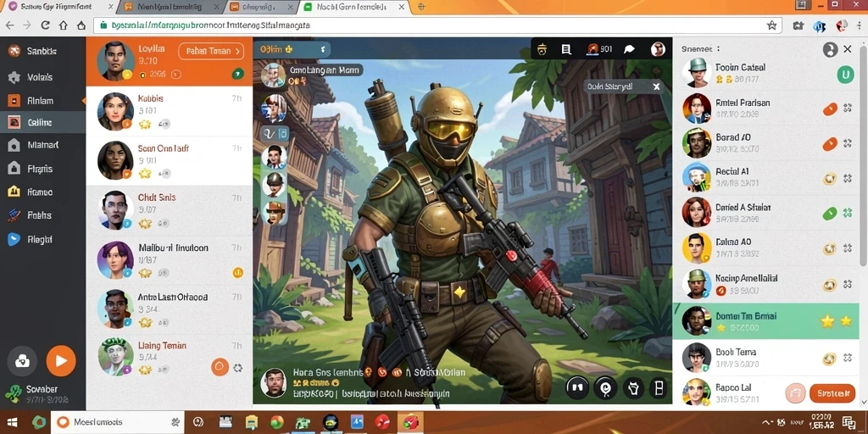Viewport: 868px width, 434px height.
Task: Open chat with Kabbis in list
Action: coord(170,111)
